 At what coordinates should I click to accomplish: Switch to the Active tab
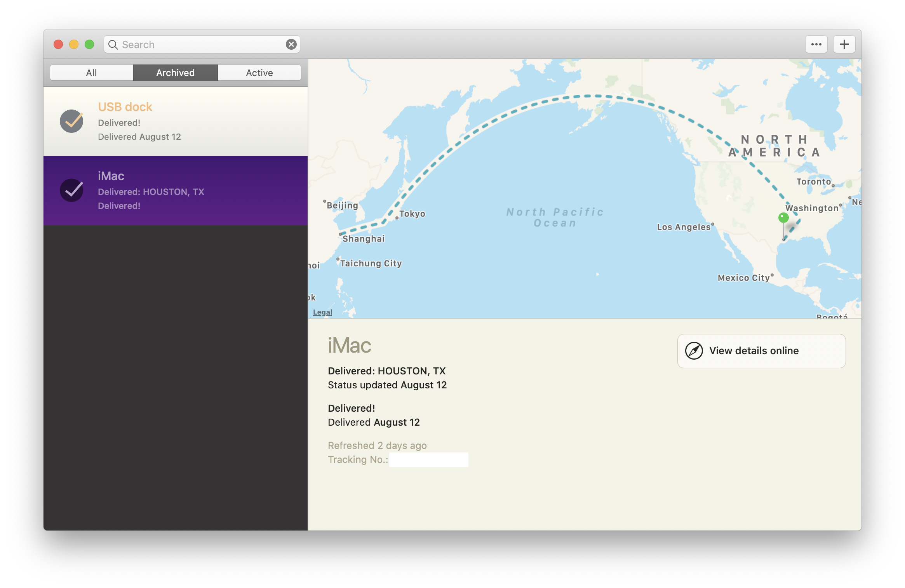point(259,73)
